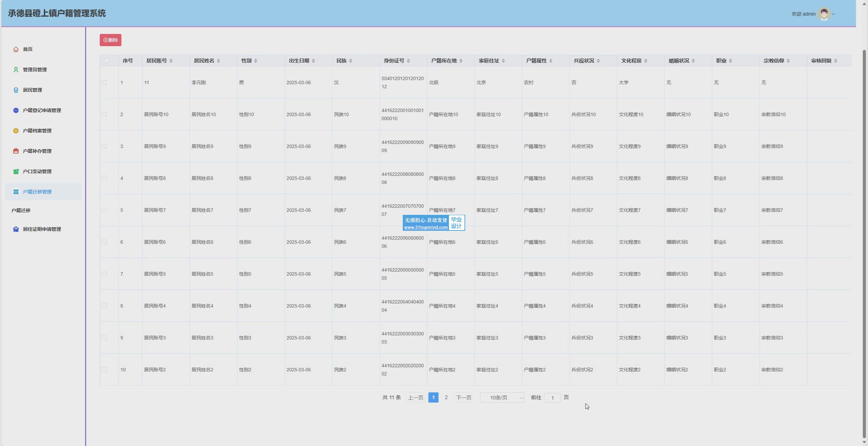This screenshot has height=446, width=868.
Task: Click the red 户籍补办管理 icon
Action: [16, 151]
